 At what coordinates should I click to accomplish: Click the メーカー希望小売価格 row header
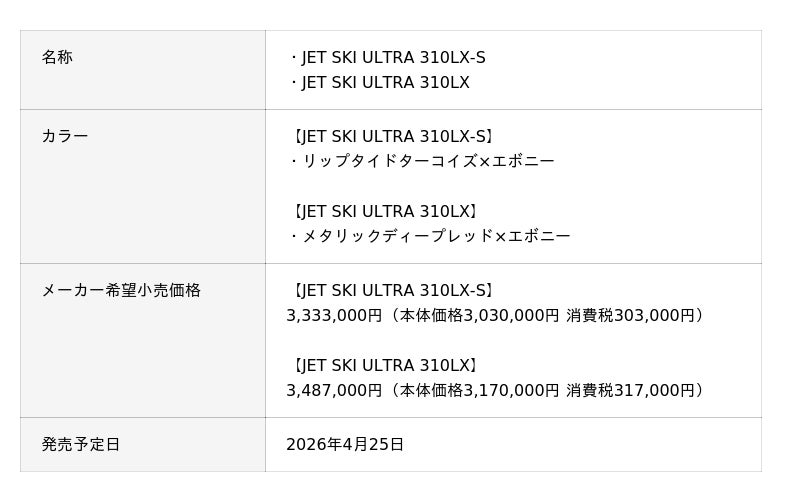click(121, 290)
